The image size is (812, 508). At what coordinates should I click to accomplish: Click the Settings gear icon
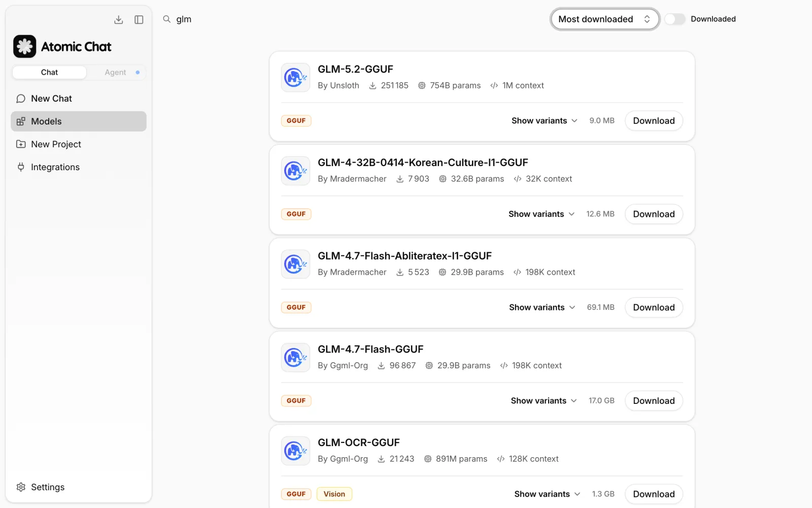(x=21, y=487)
